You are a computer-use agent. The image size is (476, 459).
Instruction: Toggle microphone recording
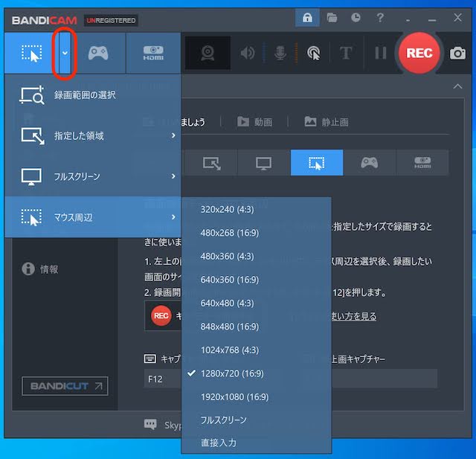280,53
